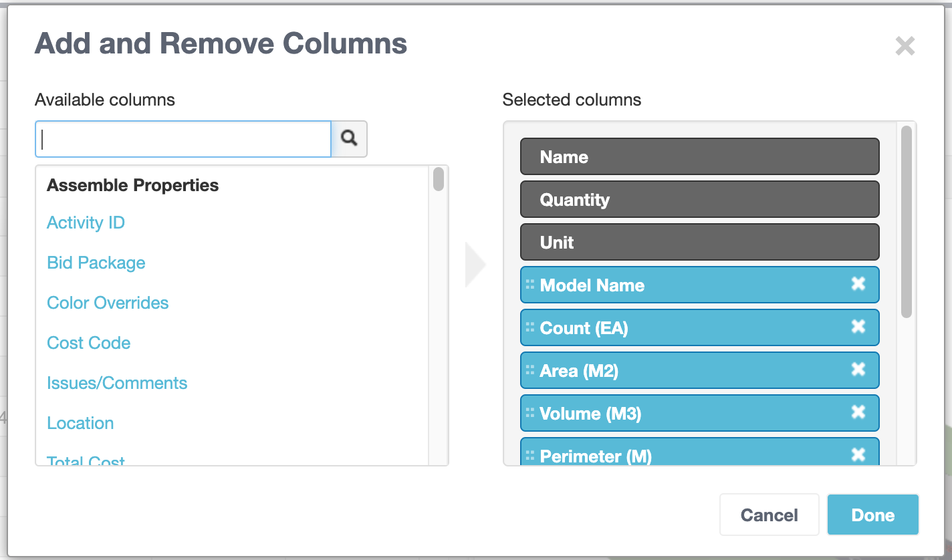Screen dimensions: 952x560
Task: Remove the Count (EA) column
Action: tap(859, 327)
